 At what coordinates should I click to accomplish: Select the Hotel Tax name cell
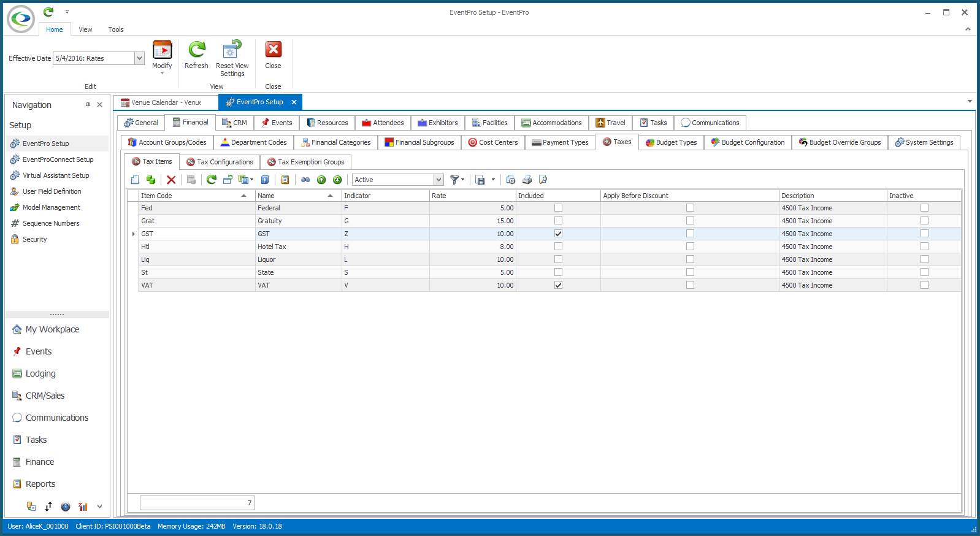tap(298, 247)
